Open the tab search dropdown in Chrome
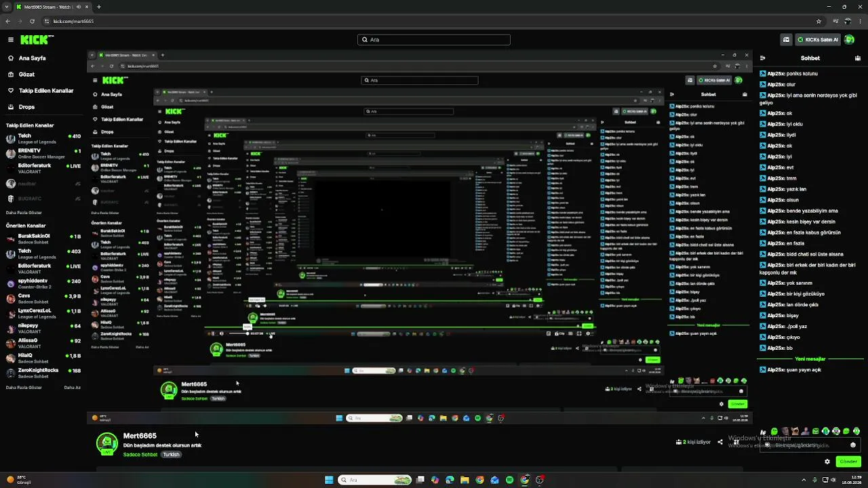This screenshot has height=488, width=868. pyautogui.click(x=7, y=7)
